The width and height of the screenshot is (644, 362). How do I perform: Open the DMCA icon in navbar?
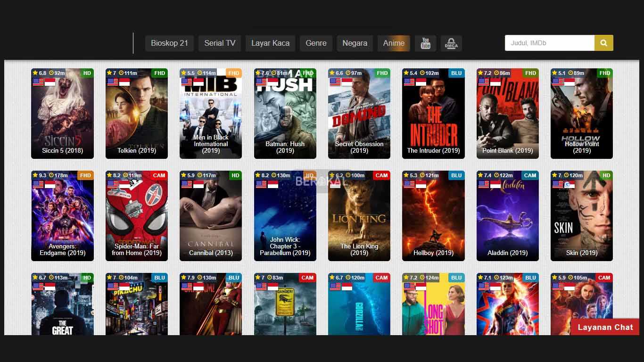tap(451, 43)
